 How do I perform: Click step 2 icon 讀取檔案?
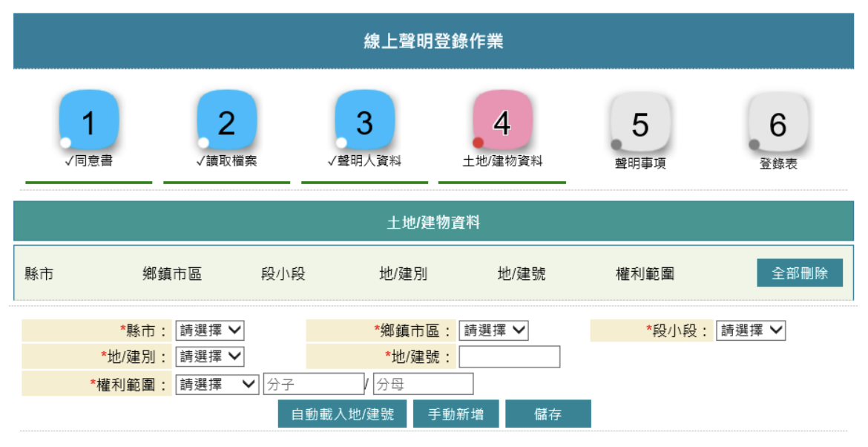tap(226, 121)
